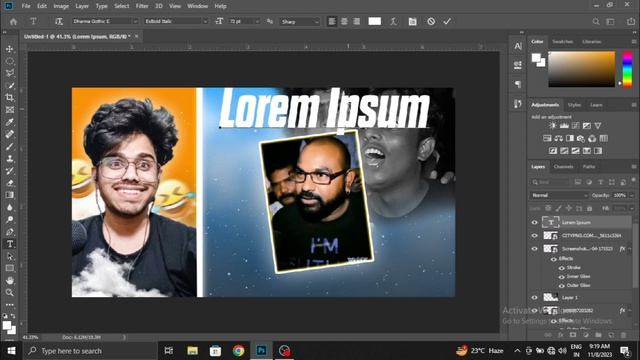Open the File menu

[x=26, y=6]
